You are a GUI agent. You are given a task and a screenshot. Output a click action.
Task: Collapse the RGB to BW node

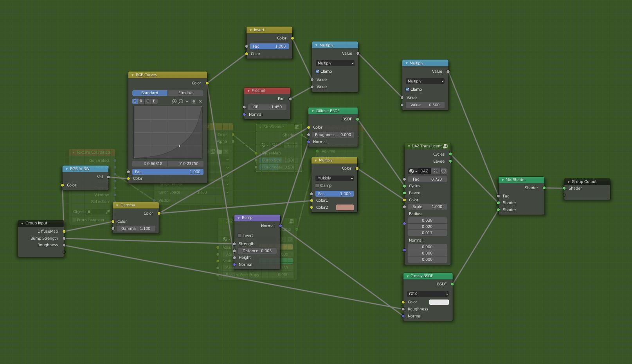pyautogui.click(x=67, y=169)
